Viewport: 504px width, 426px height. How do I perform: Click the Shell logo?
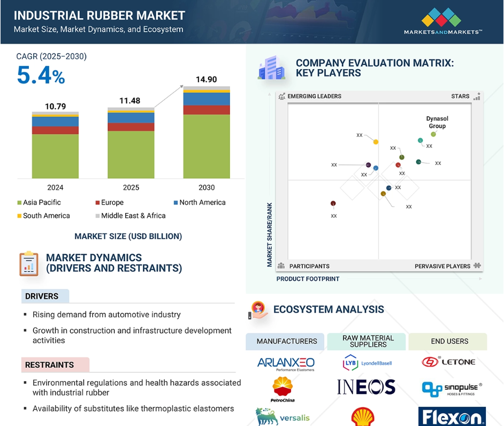(x=363, y=417)
